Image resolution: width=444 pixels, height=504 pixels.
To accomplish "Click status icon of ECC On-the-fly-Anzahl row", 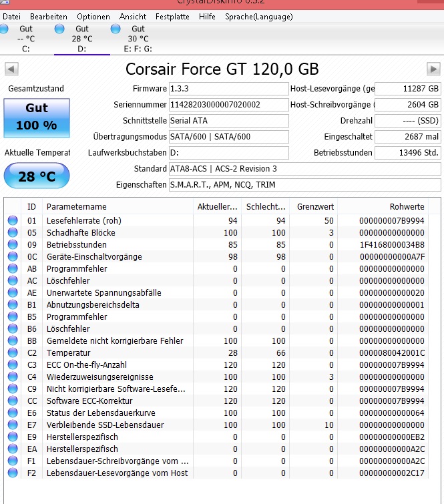I will (x=13, y=364).
